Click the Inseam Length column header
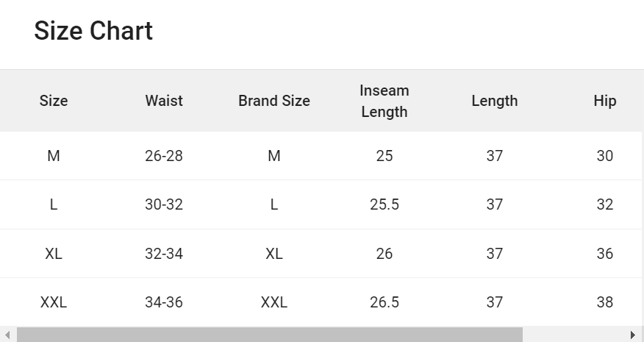The image size is (644, 342). 384,101
